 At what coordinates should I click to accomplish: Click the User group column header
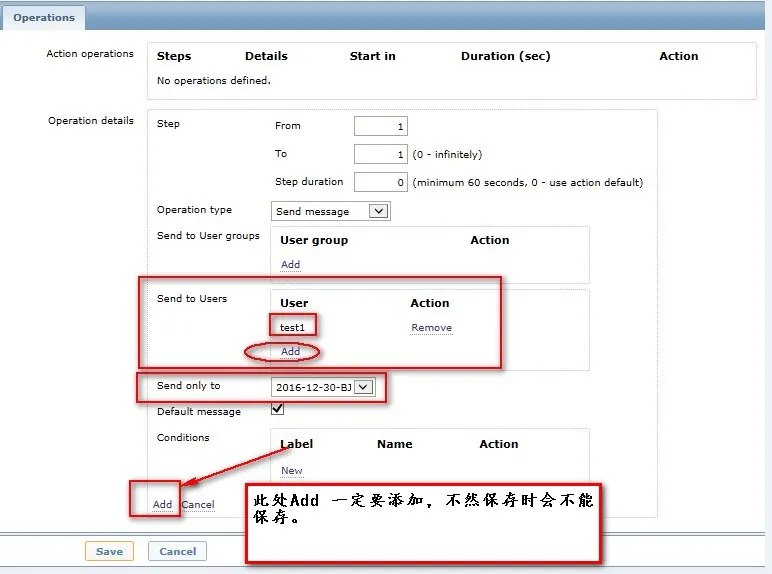click(314, 240)
